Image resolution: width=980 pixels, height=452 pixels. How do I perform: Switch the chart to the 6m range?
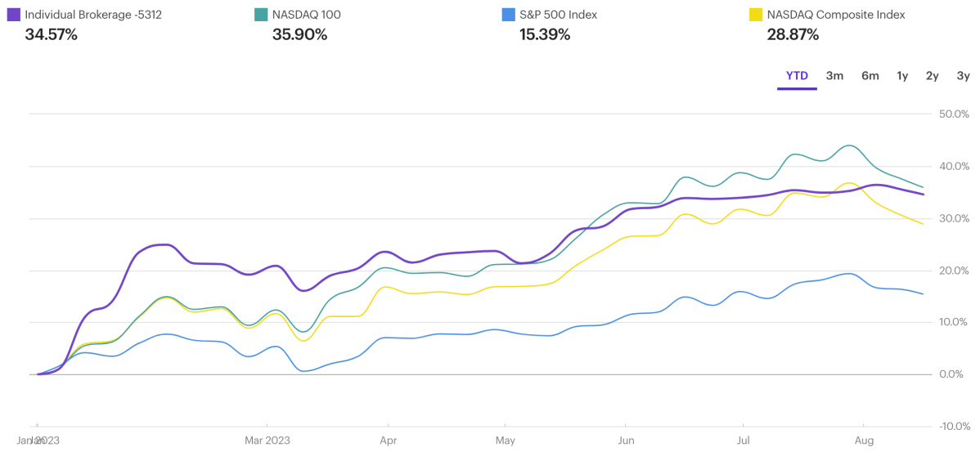[x=870, y=76]
